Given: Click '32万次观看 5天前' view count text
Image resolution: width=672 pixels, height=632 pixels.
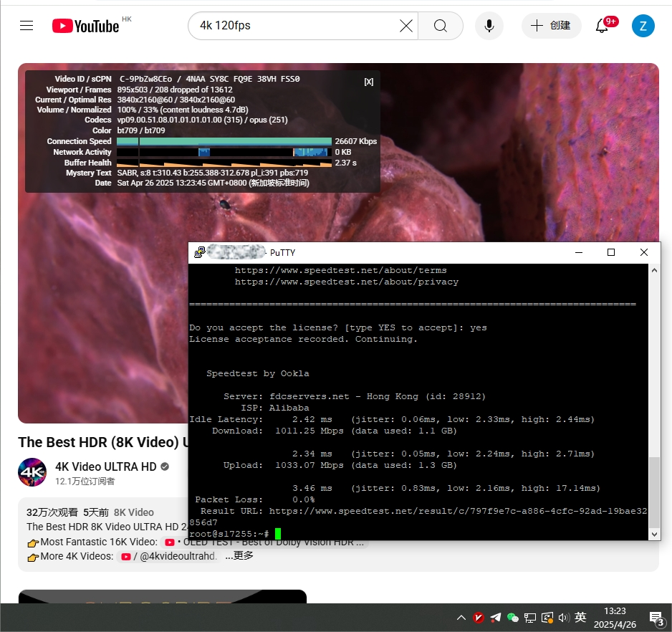Looking at the screenshot, I should [68, 512].
